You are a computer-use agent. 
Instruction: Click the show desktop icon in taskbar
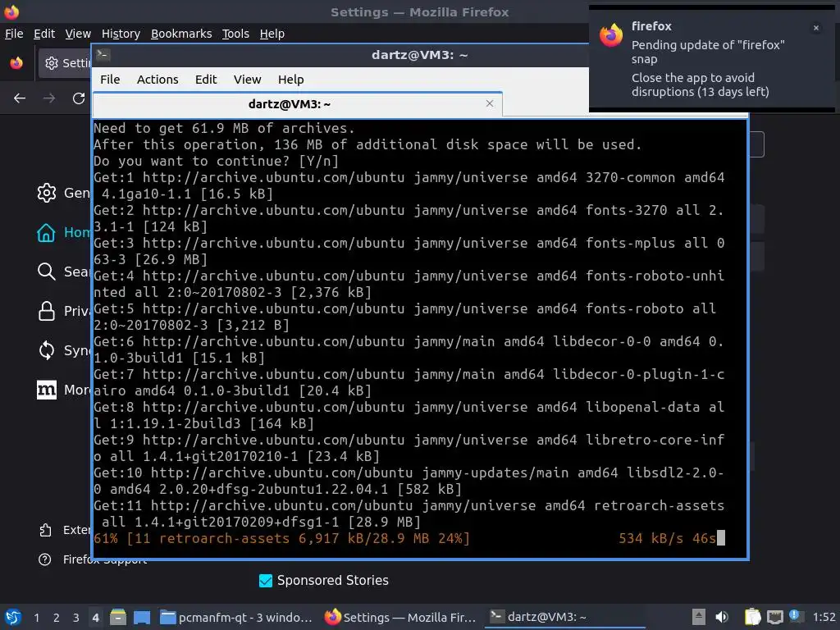click(x=142, y=618)
